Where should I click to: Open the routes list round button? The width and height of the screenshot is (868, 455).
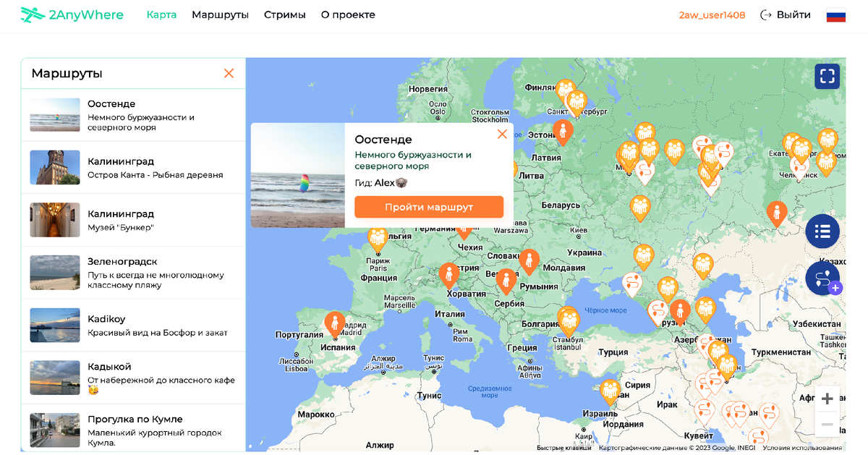click(822, 231)
